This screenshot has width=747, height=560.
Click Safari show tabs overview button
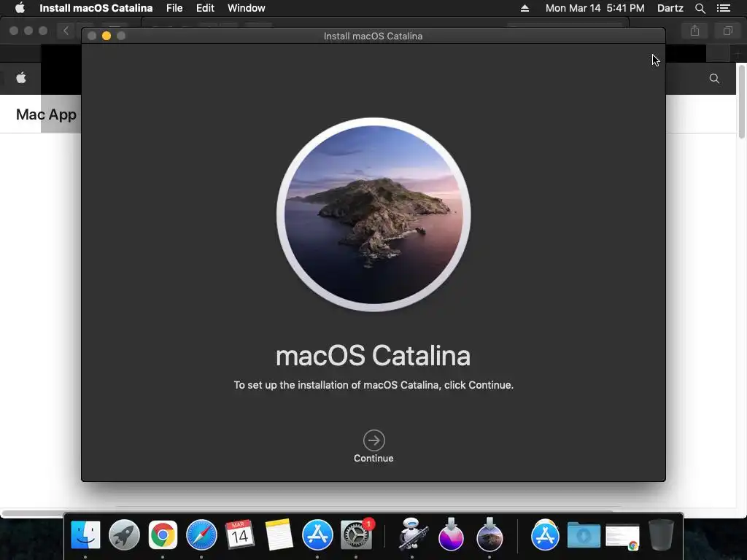click(727, 31)
